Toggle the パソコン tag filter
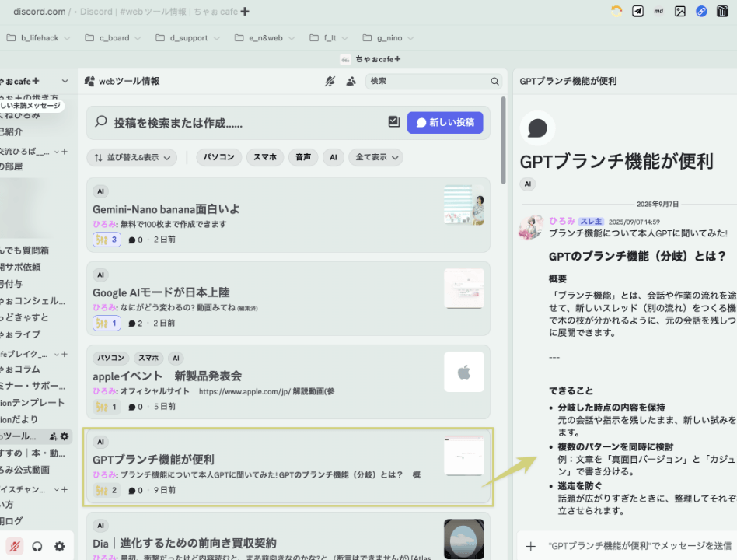 219,157
